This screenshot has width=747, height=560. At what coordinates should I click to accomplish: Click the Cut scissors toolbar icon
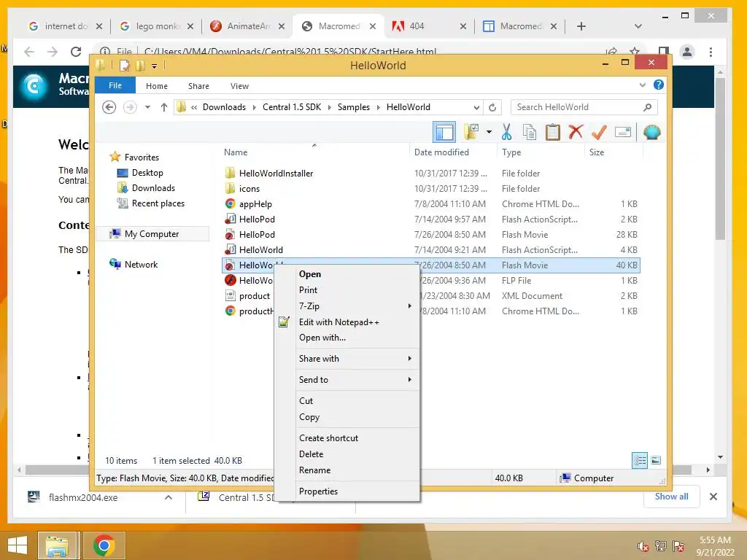point(506,132)
